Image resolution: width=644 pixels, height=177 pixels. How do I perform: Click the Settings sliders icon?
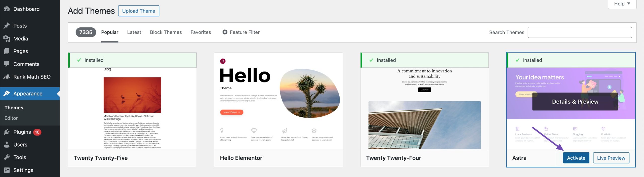click(x=7, y=170)
